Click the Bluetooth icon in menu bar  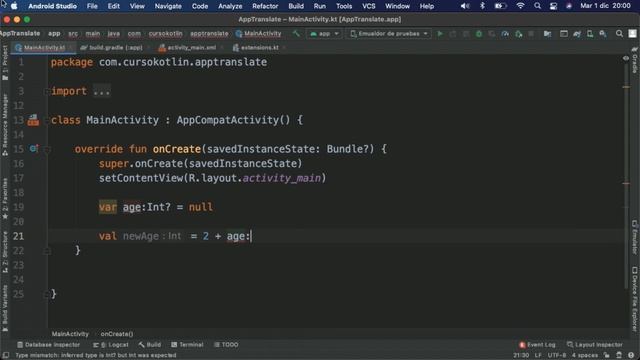click(x=482, y=6)
